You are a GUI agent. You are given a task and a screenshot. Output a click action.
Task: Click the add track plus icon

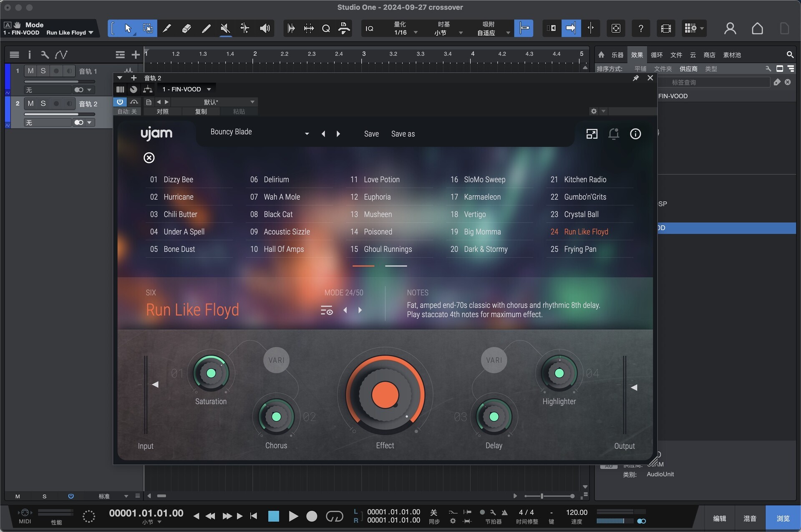coord(136,55)
